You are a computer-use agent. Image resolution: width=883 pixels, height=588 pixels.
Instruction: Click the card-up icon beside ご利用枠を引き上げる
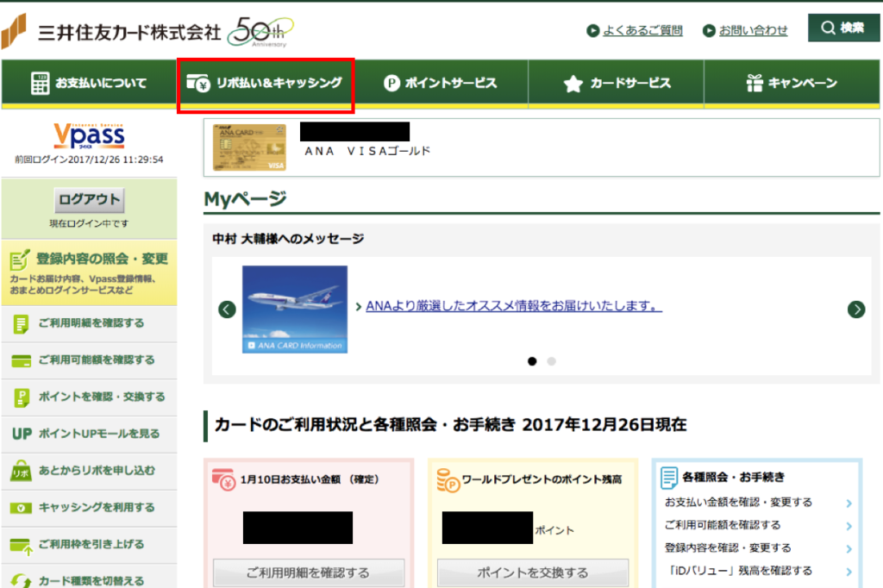coord(22,547)
